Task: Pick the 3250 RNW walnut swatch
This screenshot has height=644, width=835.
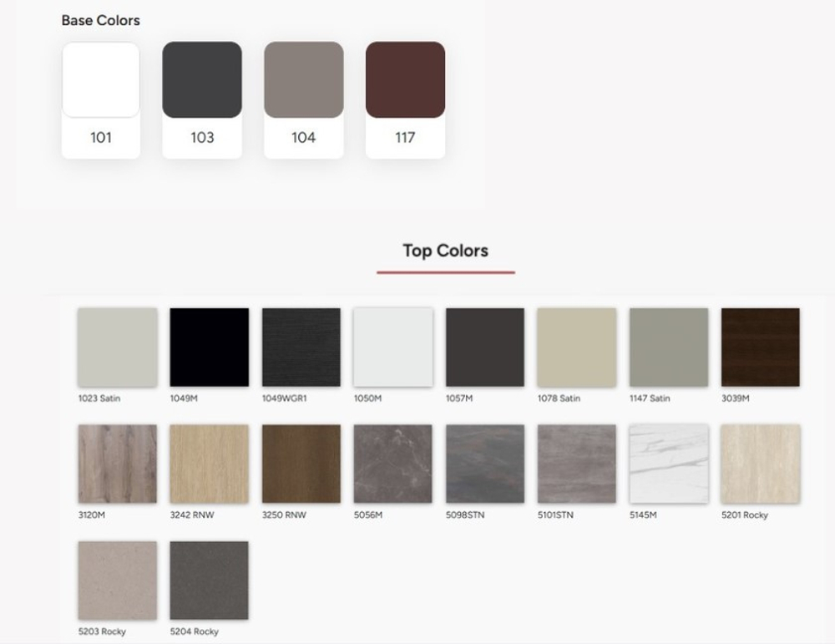Action: (x=301, y=464)
